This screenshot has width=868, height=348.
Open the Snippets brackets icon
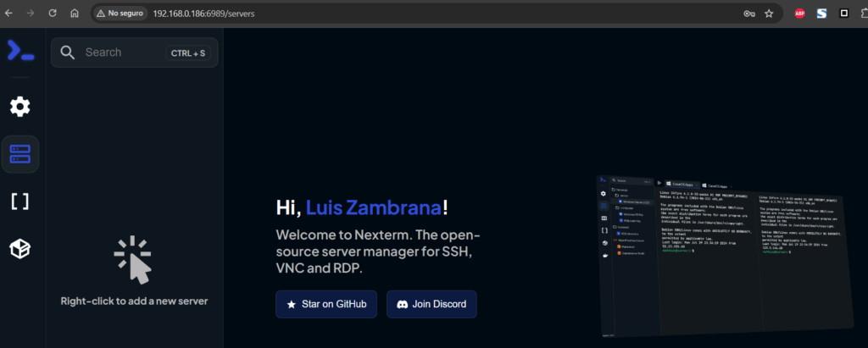click(19, 202)
